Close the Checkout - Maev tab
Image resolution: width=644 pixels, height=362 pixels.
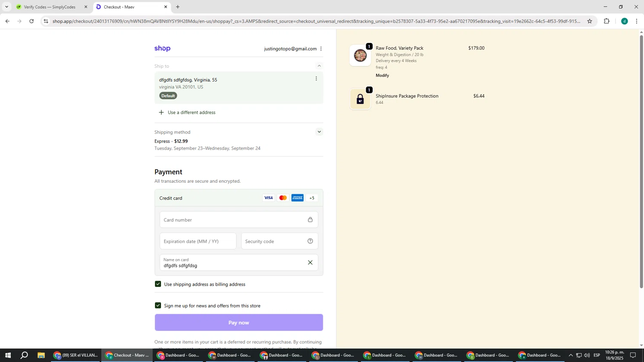(166, 7)
